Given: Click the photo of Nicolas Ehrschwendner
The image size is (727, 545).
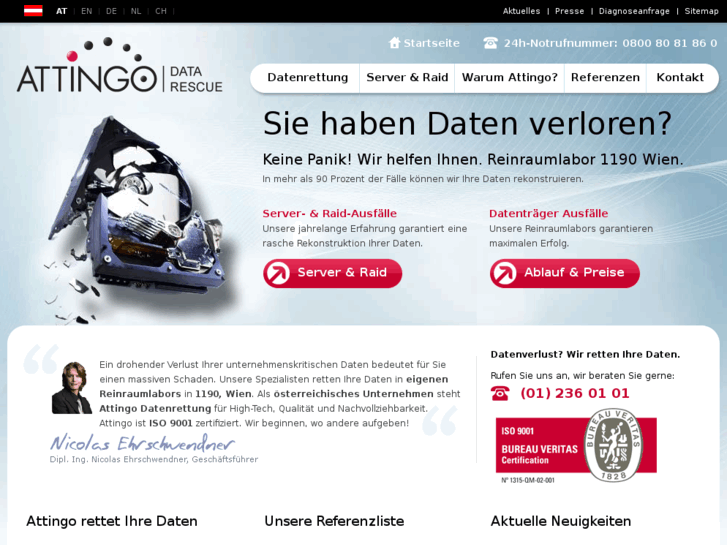Looking at the screenshot, I should click(x=72, y=387).
